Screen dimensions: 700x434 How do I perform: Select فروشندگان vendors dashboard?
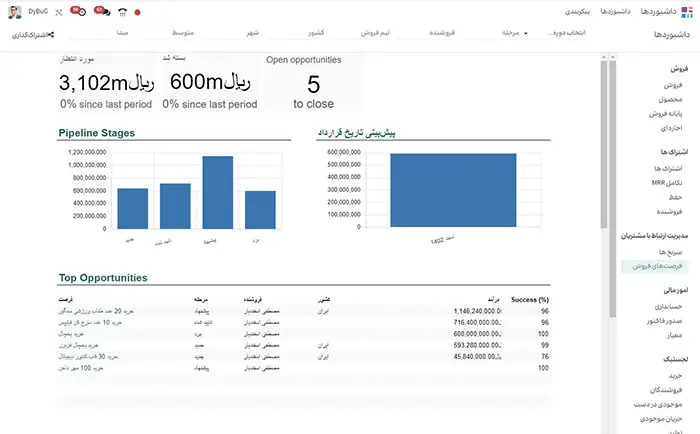[x=666, y=390]
